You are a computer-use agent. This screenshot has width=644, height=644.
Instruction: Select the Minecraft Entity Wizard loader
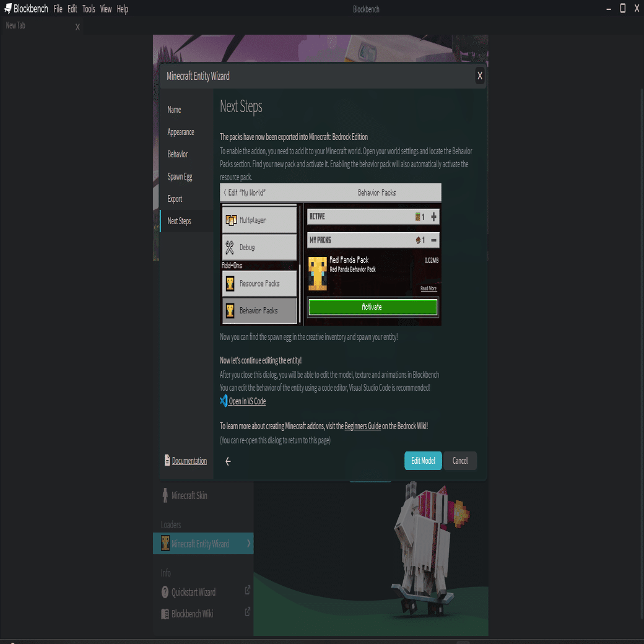203,544
